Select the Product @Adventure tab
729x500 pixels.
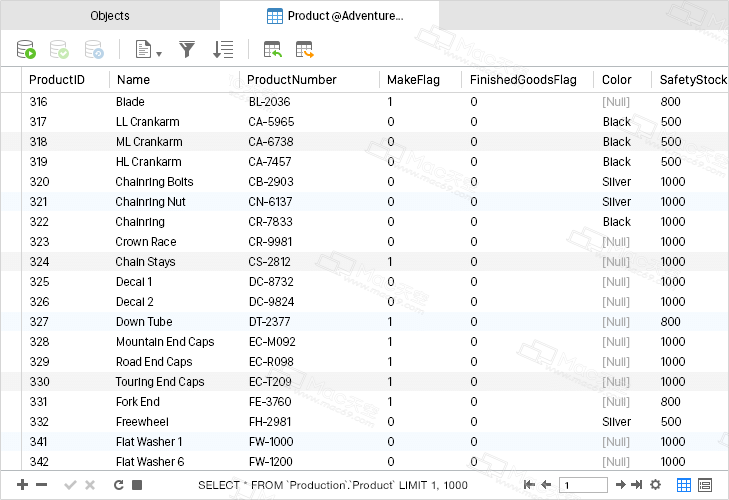(x=330, y=15)
